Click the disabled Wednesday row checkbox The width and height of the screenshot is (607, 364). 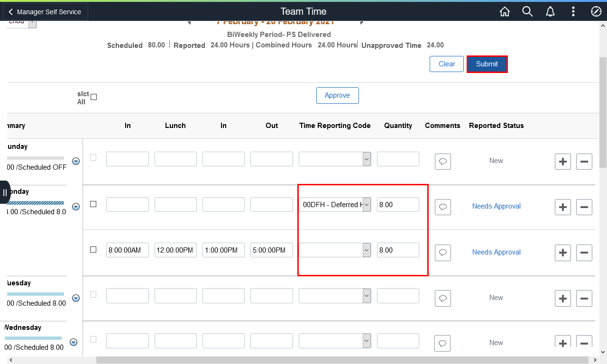pyautogui.click(x=93, y=339)
